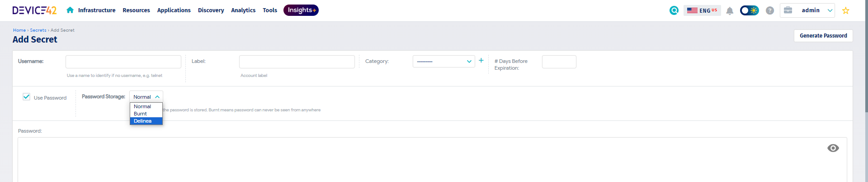868x182 pixels.
Task: Open the global search icon
Action: point(674,10)
